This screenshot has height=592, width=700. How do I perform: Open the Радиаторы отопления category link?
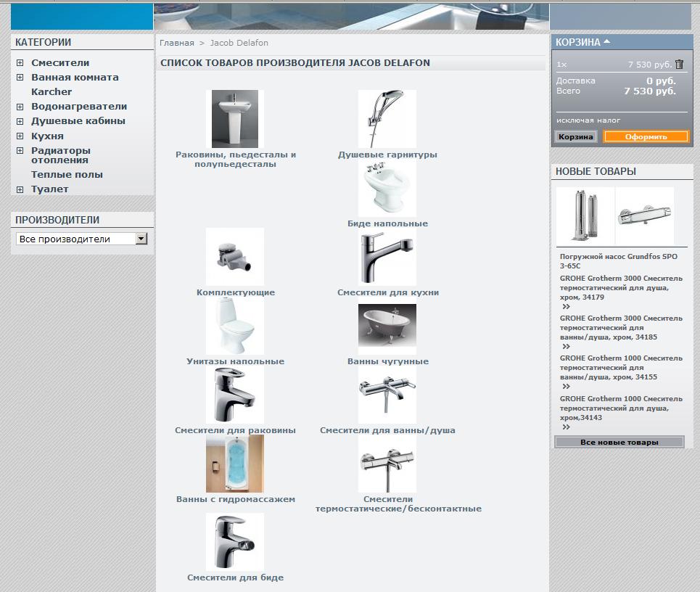(x=61, y=155)
